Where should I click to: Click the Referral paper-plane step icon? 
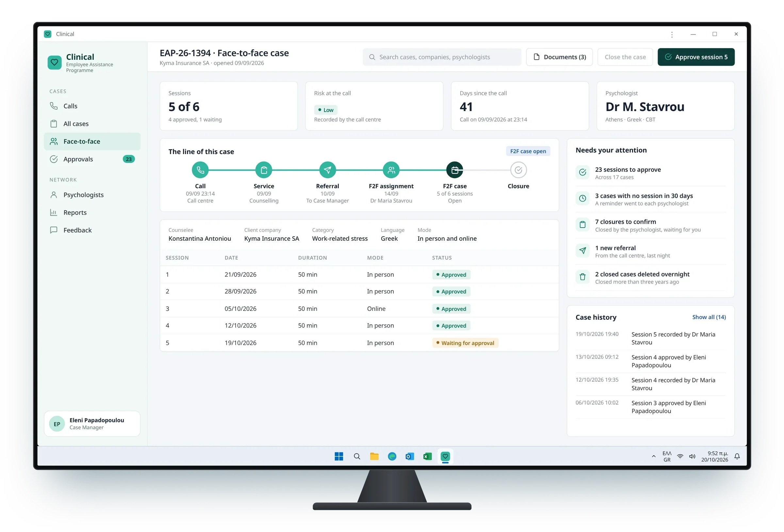(x=328, y=170)
